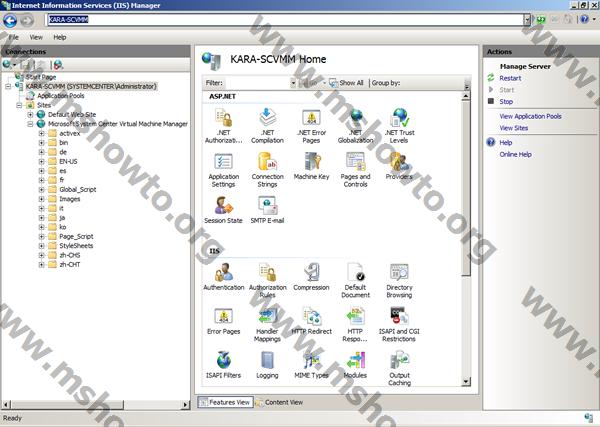
Task: Click View Sites link
Action: [x=514, y=128]
